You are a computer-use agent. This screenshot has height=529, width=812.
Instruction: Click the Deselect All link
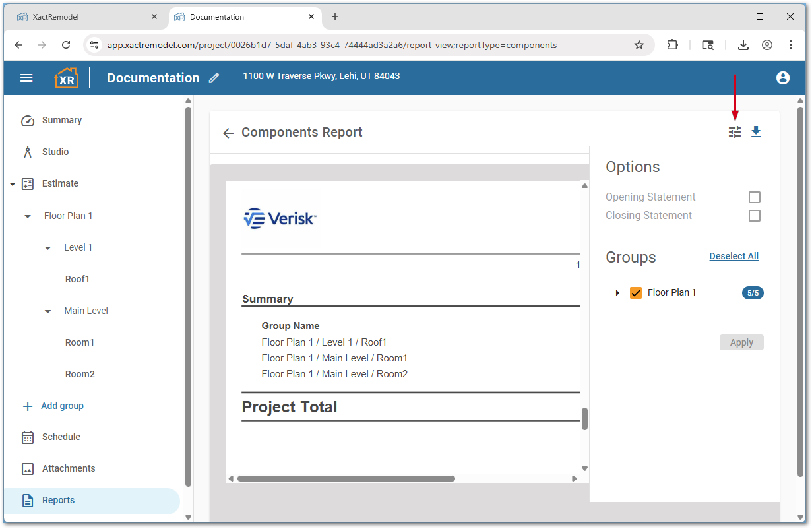(734, 256)
